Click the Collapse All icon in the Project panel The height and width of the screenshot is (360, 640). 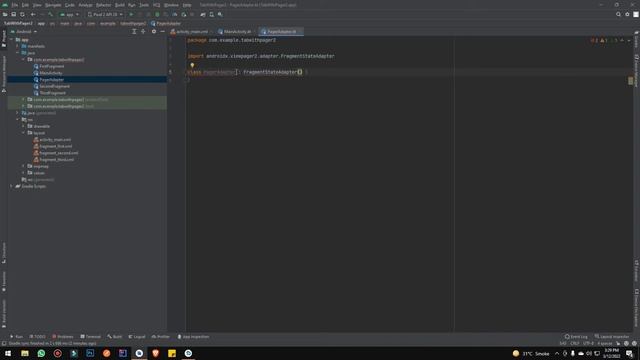pyautogui.click(x=134, y=31)
